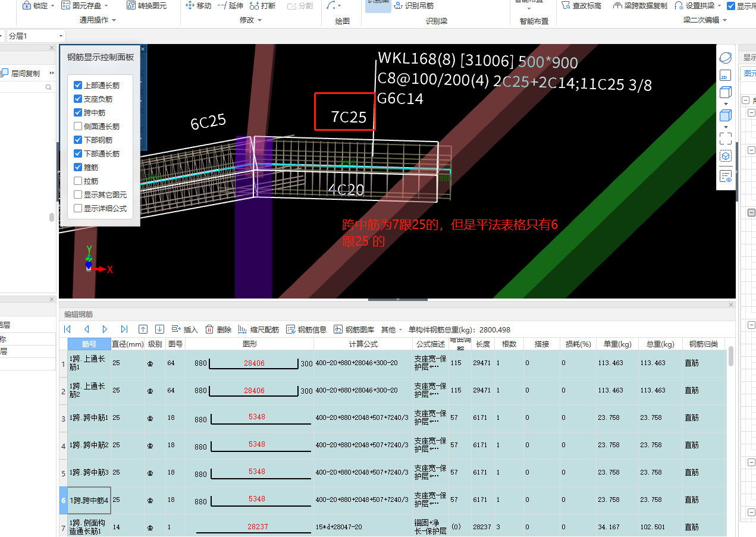This screenshot has width=756, height=537.
Task: Click the dashed cube selection icon
Action: coord(725,156)
